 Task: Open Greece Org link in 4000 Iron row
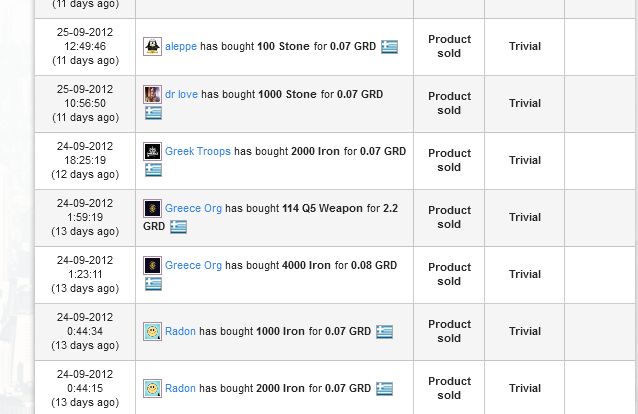193,265
